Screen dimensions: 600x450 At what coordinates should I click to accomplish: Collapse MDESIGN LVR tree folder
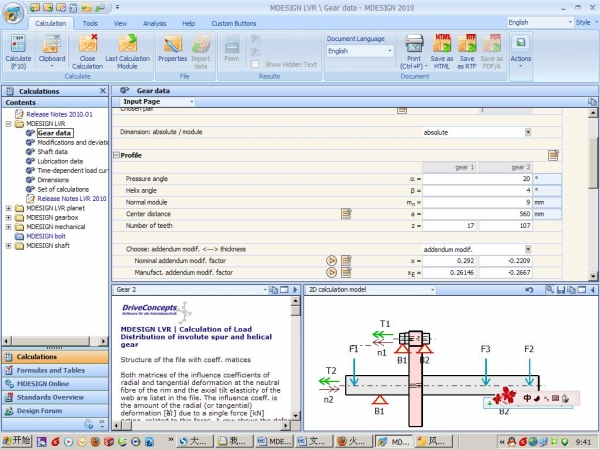click(x=8, y=124)
